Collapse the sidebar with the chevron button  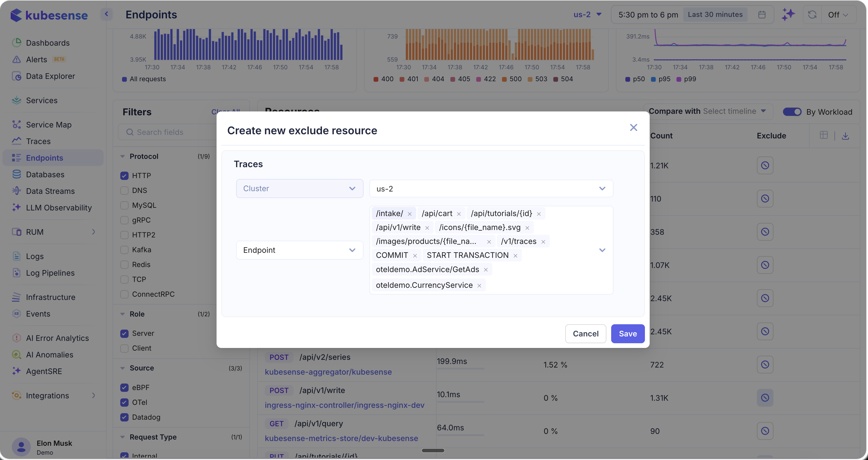(106, 14)
